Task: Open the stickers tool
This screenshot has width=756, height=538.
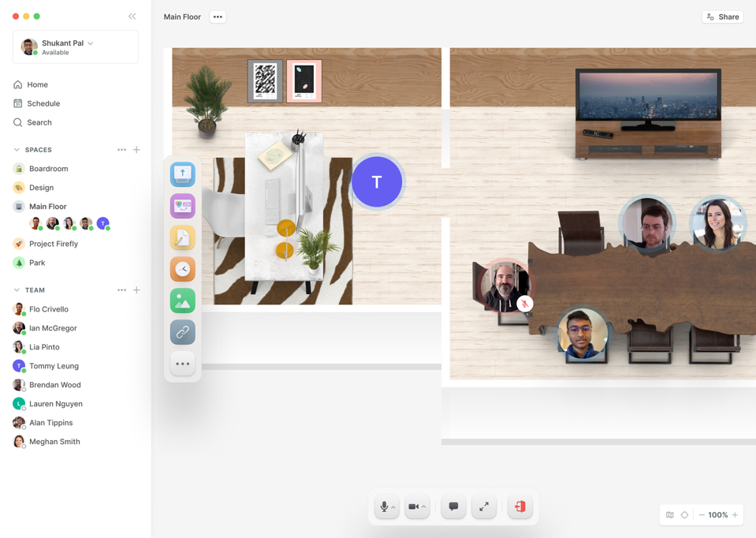Action: [182, 206]
